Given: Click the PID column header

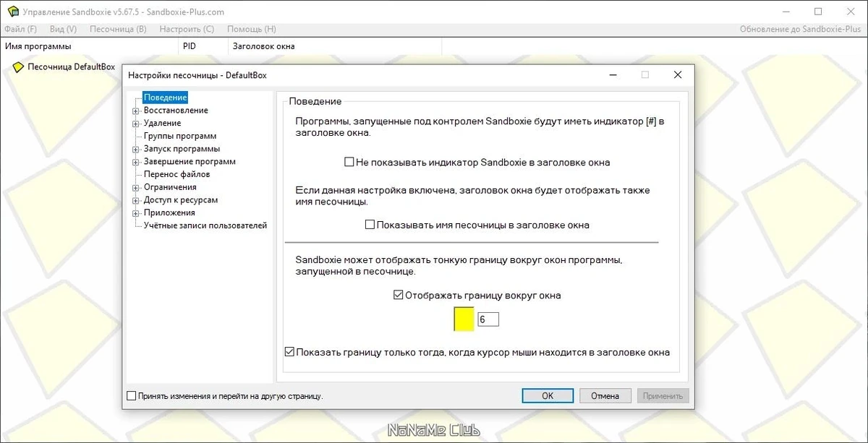Looking at the screenshot, I should [x=203, y=46].
